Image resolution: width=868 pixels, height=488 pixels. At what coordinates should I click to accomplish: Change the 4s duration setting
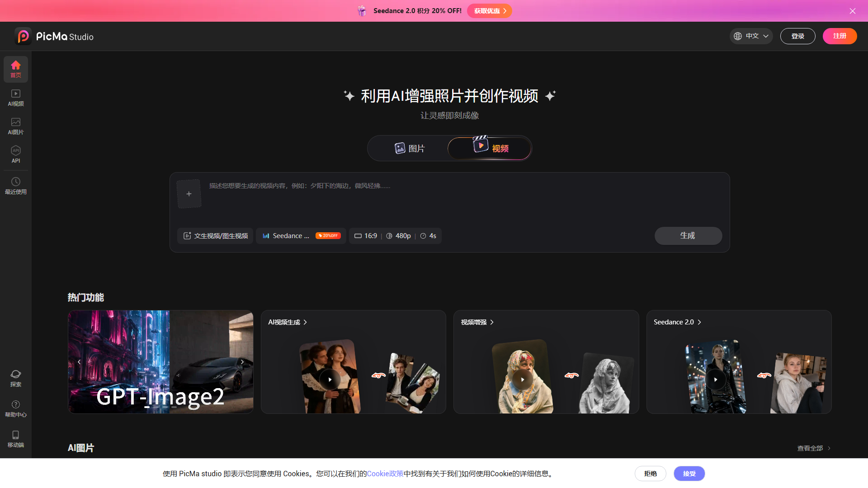(428, 236)
